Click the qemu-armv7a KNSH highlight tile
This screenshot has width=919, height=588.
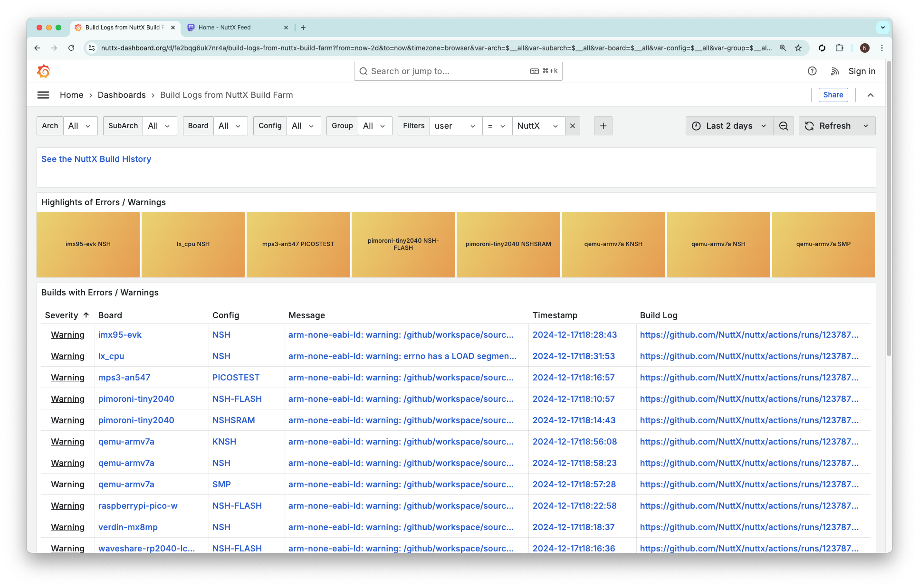pos(613,245)
